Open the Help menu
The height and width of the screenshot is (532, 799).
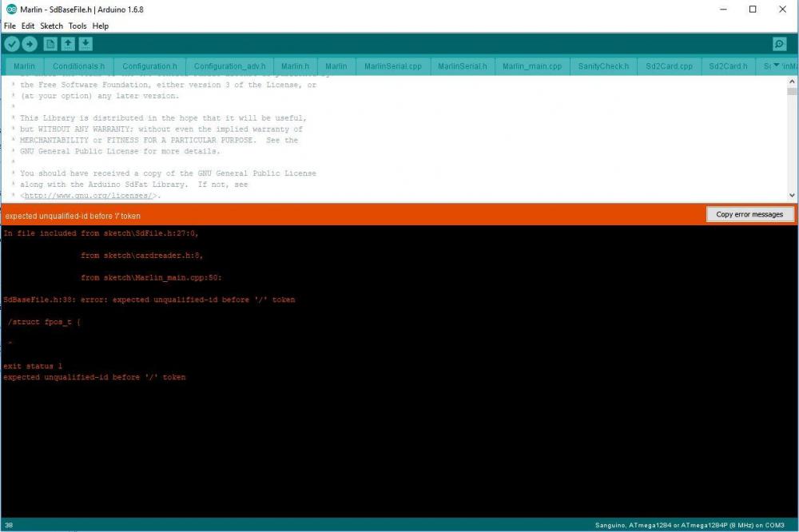[101, 26]
